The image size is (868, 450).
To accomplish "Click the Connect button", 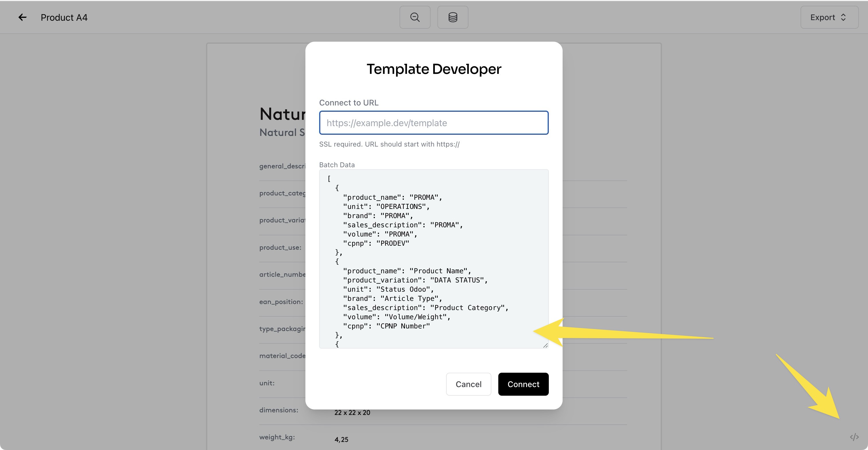I will click(x=523, y=384).
